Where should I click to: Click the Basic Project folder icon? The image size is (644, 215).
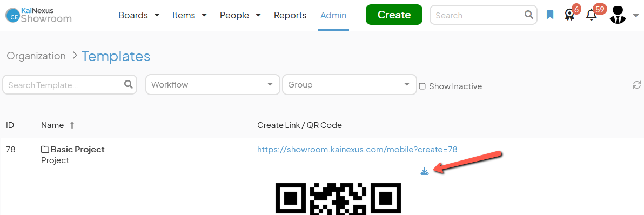[x=45, y=150]
